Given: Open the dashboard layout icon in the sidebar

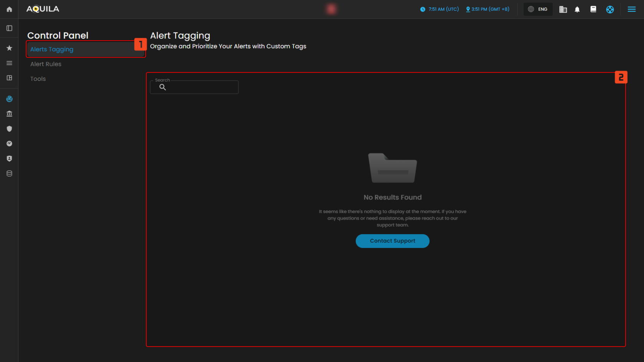Looking at the screenshot, I should click(x=9, y=78).
